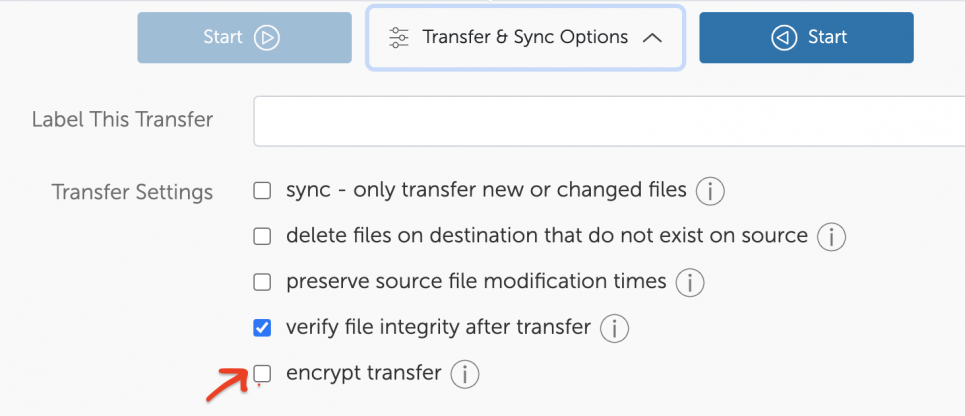Check preserve source file modification times box
Image resolution: width=965 pixels, height=416 pixels.
pyautogui.click(x=262, y=282)
